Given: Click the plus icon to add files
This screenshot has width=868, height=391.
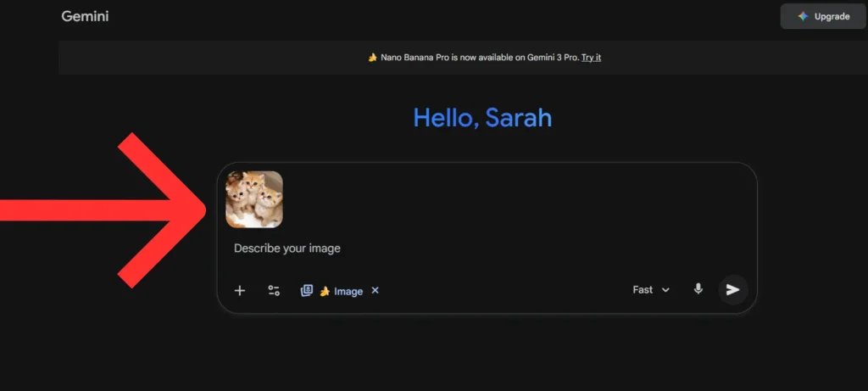Looking at the screenshot, I should pos(240,291).
